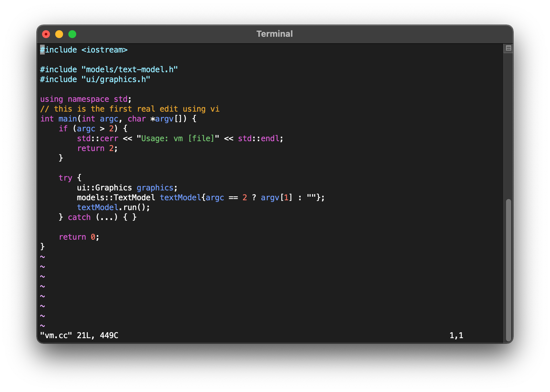Click the 'if (argc > 2) {' line

point(93,129)
